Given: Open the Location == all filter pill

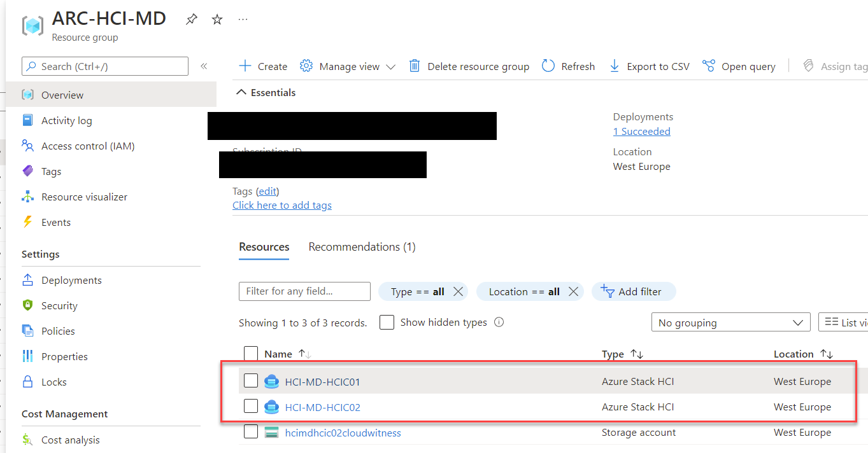Looking at the screenshot, I should pyautogui.click(x=524, y=291).
